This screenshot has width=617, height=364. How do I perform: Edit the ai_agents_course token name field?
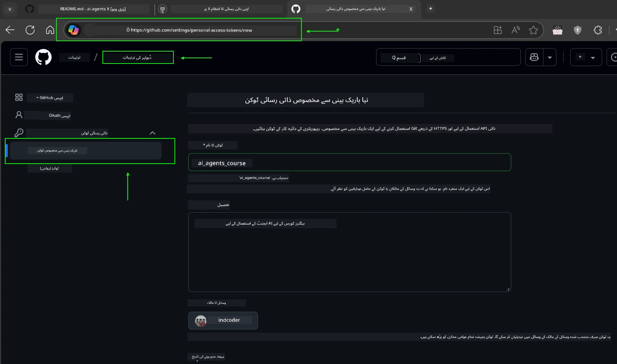[x=349, y=163]
